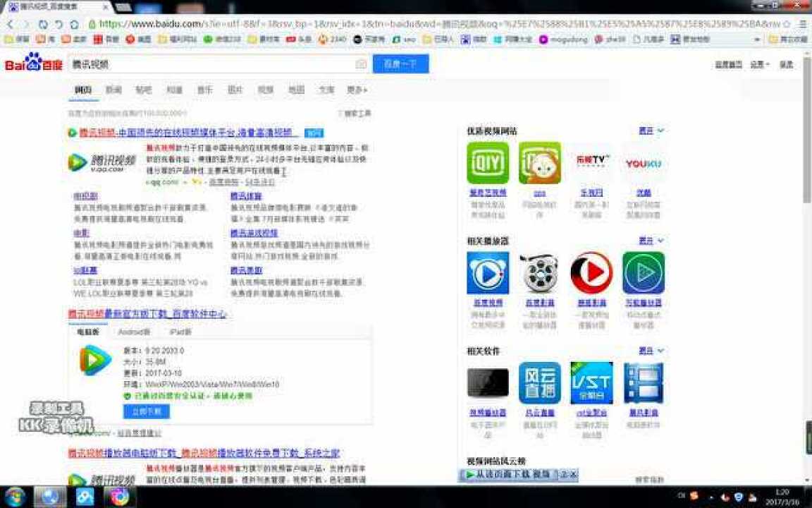812x508 pixels.
Task: Click the browser address bar URL
Action: pyautogui.click(x=439, y=24)
